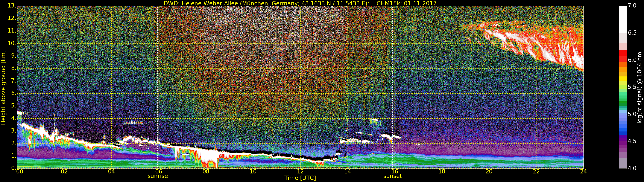Click the colorbar tick value '7.0'

click(x=632, y=6)
